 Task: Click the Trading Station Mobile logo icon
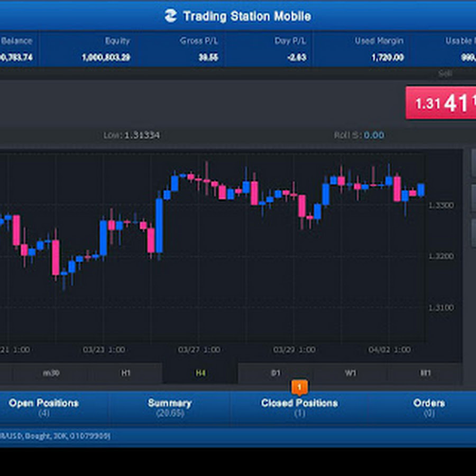(x=171, y=15)
